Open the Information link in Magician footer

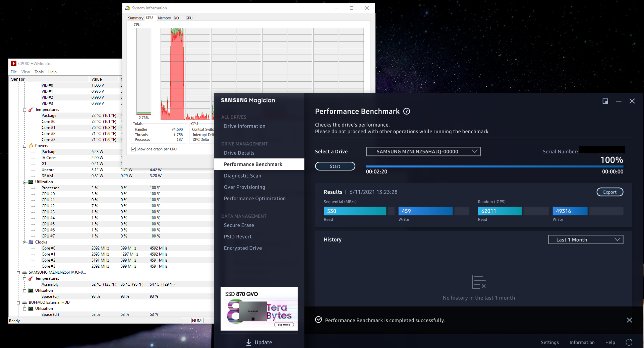tap(582, 342)
